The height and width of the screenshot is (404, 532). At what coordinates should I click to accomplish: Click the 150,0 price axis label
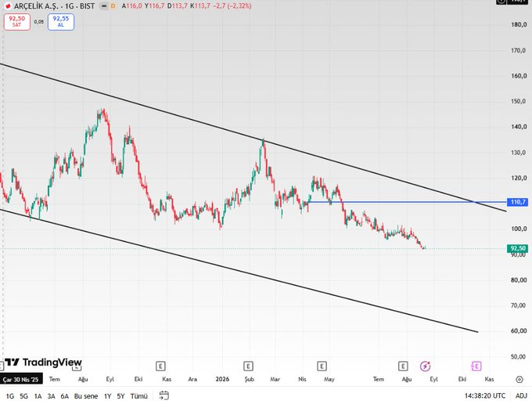(x=519, y=101)
